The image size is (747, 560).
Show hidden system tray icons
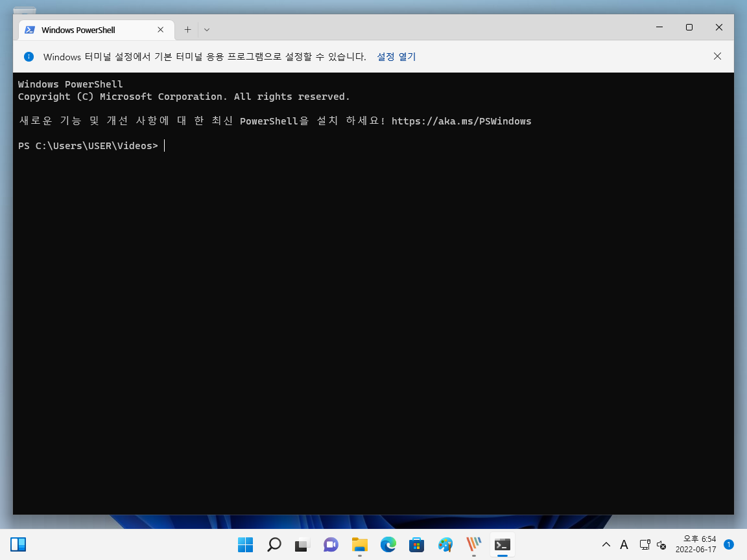tap(606, 544)
